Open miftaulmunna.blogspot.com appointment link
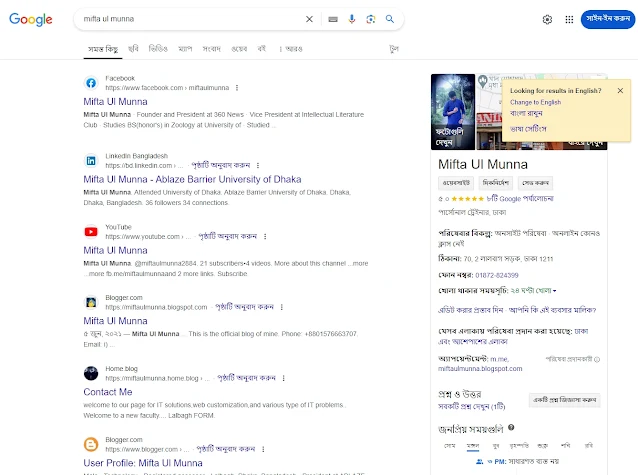 point(480,369)
